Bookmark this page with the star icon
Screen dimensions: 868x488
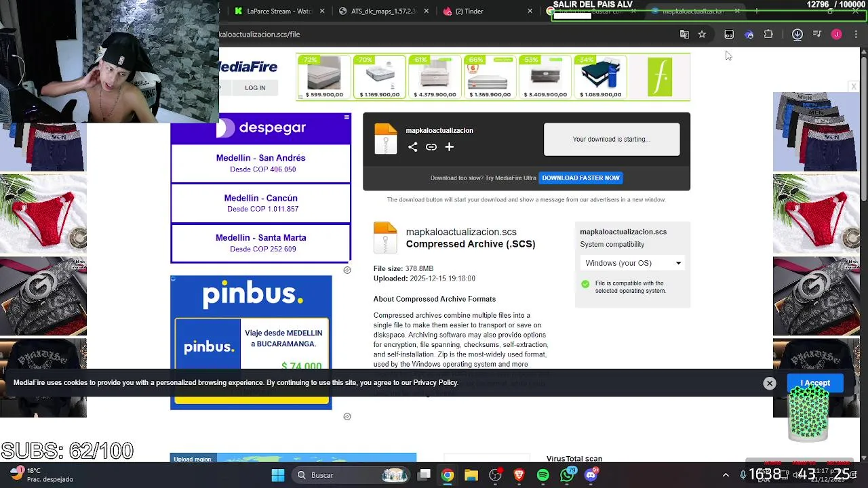coord(702,35)
